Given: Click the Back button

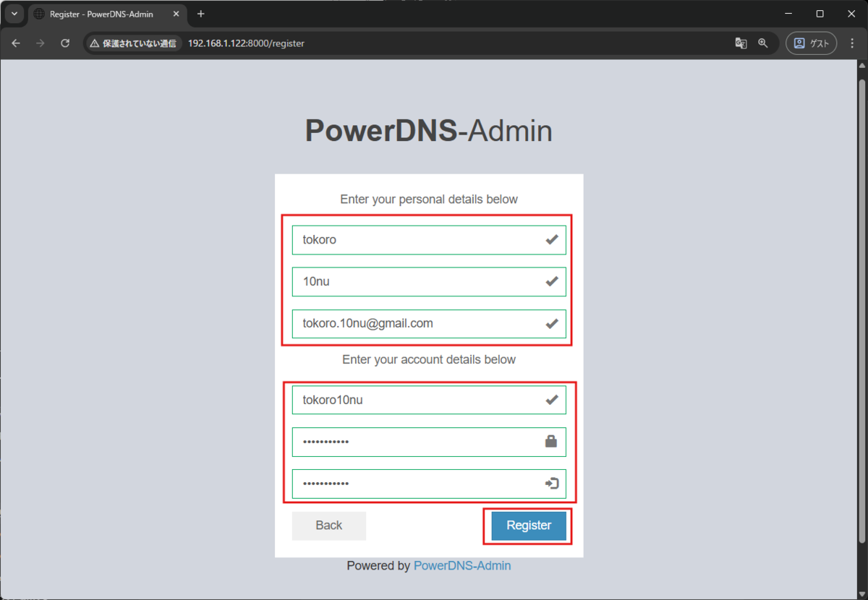Looking at the screenshot, I should (x=329, y=526).
